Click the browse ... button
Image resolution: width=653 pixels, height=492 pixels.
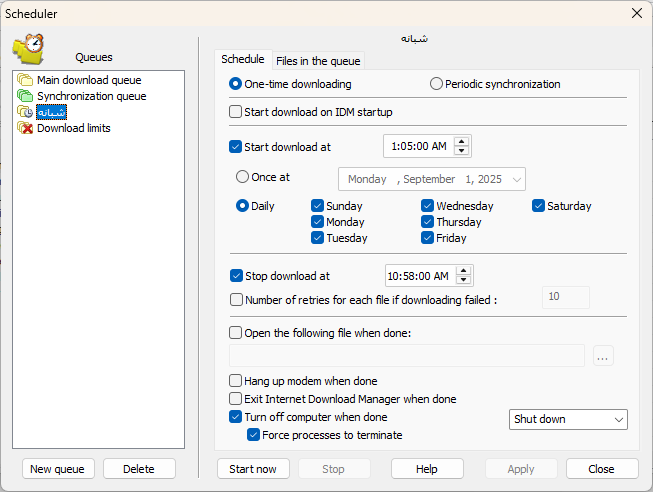tap(603, 356)
